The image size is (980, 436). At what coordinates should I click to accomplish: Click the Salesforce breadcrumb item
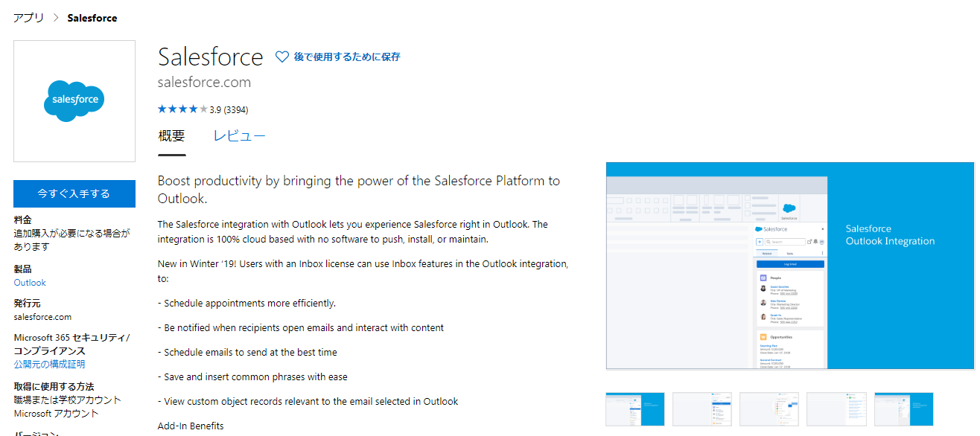[x=92, y=18]
